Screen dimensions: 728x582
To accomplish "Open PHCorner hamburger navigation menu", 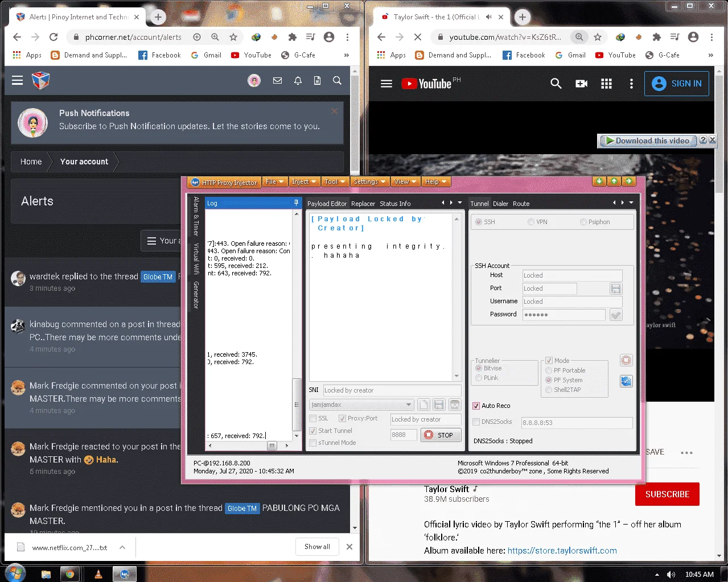I will [18, 80].
